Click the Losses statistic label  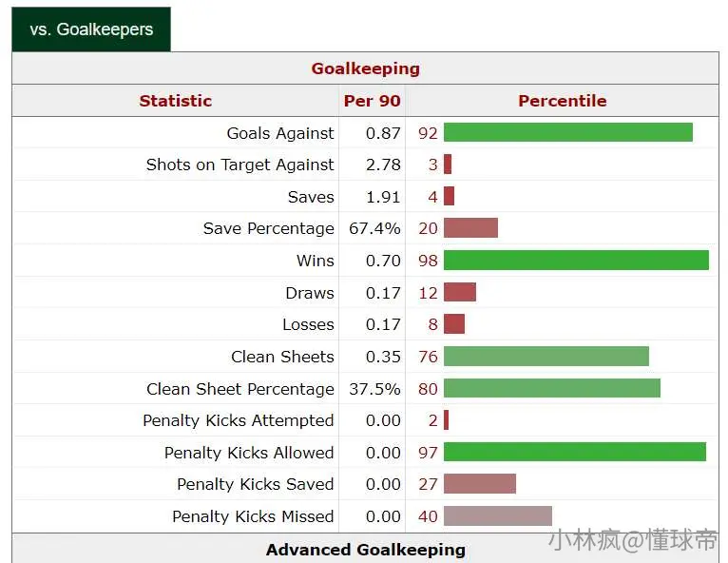pos(308,324)
